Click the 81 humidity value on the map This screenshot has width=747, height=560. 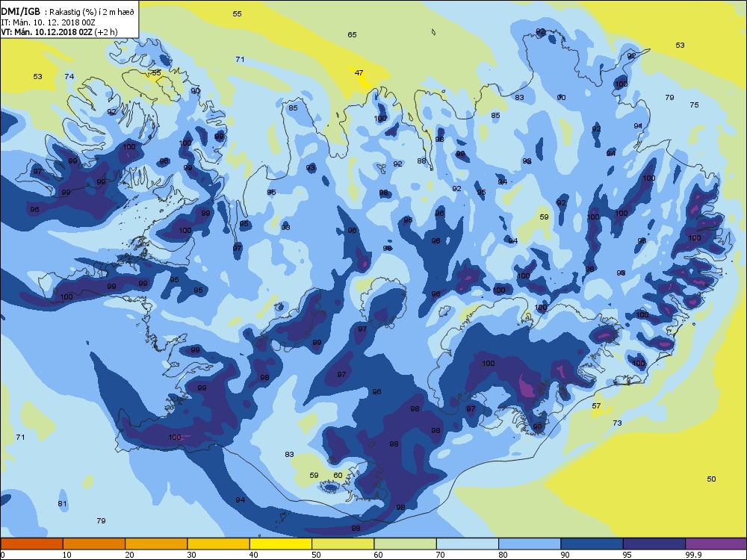pos(63,504)
